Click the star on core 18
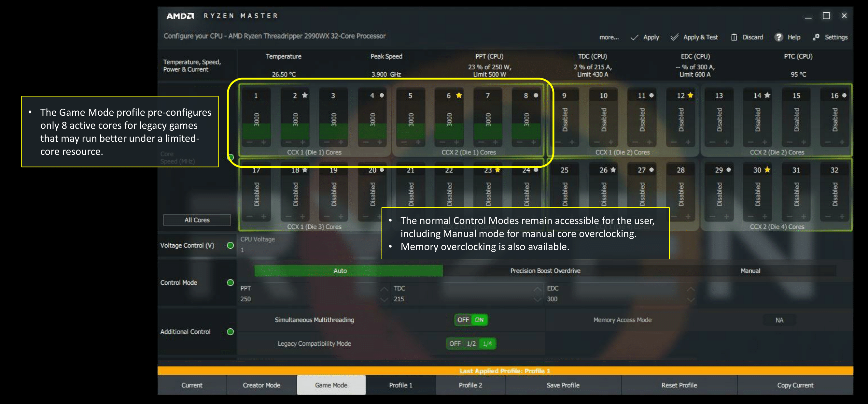The image size is (868, 404). point(305,170)
